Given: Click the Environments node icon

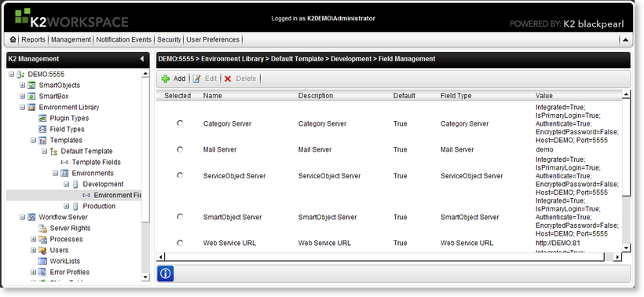Looking at the screenshot, I should pos(64,174).
